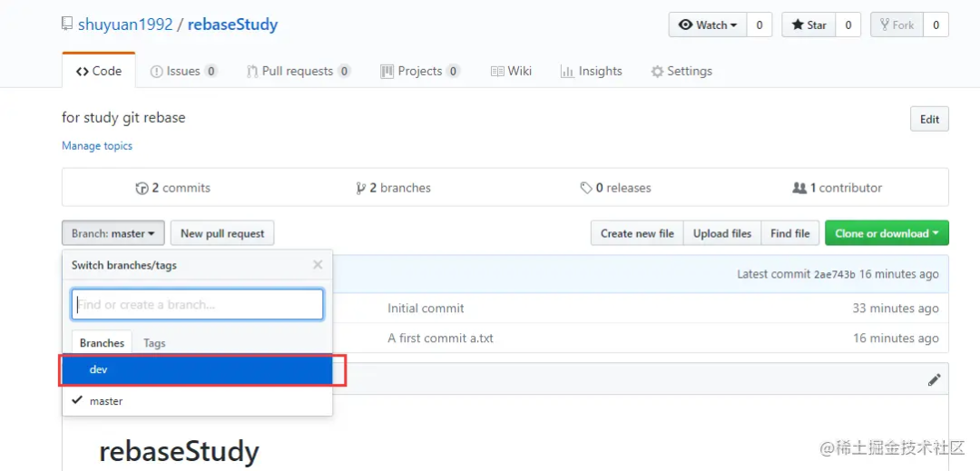The width and height of the screenshot is (980, 471).
Task: Click the Fork button
Action: 897,25
